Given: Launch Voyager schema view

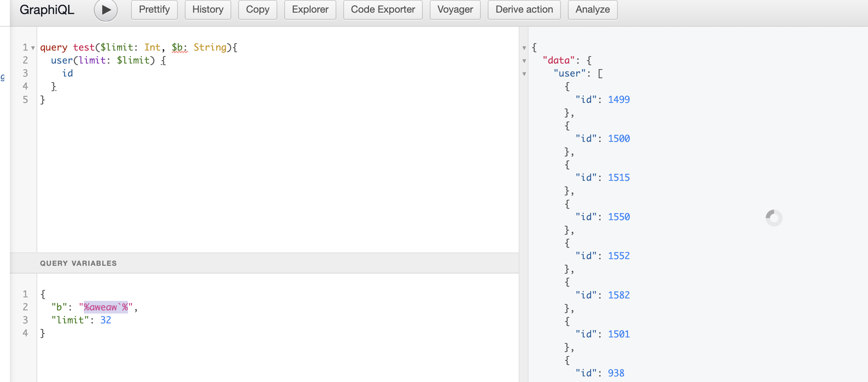Looking at the screenshot, I should tap(455, 10).
